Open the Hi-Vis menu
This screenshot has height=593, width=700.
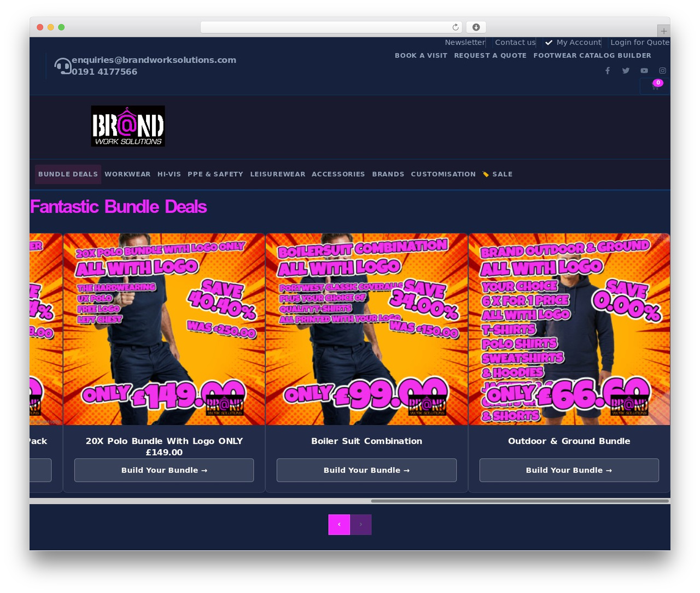[169, 174]
